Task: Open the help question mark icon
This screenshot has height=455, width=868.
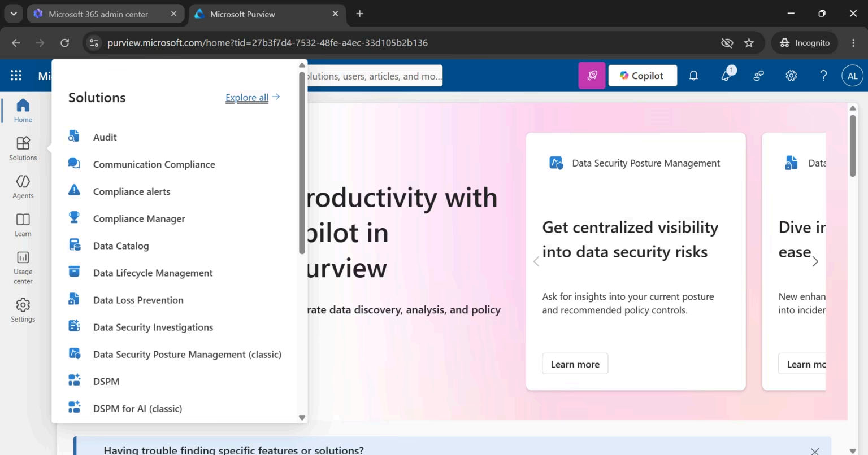Action: pos(823,76)
